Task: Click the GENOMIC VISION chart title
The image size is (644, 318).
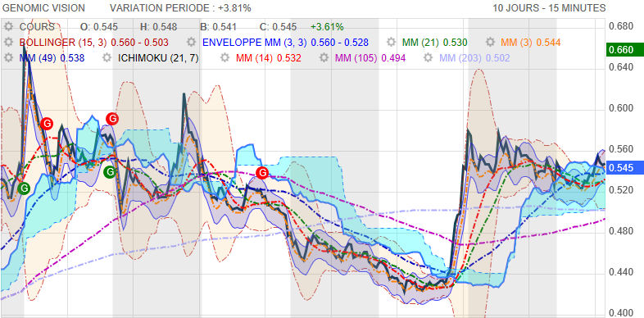Action: (44, 8)
